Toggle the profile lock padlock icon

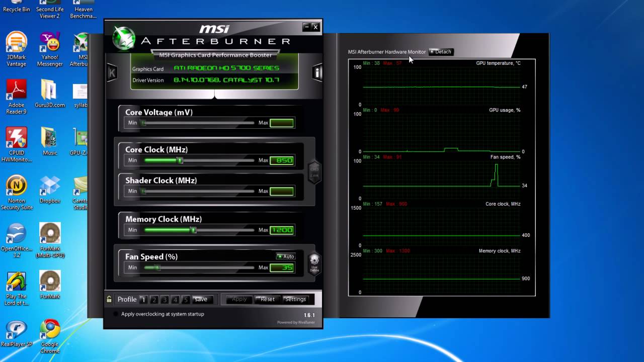click(x=109, y=299)
